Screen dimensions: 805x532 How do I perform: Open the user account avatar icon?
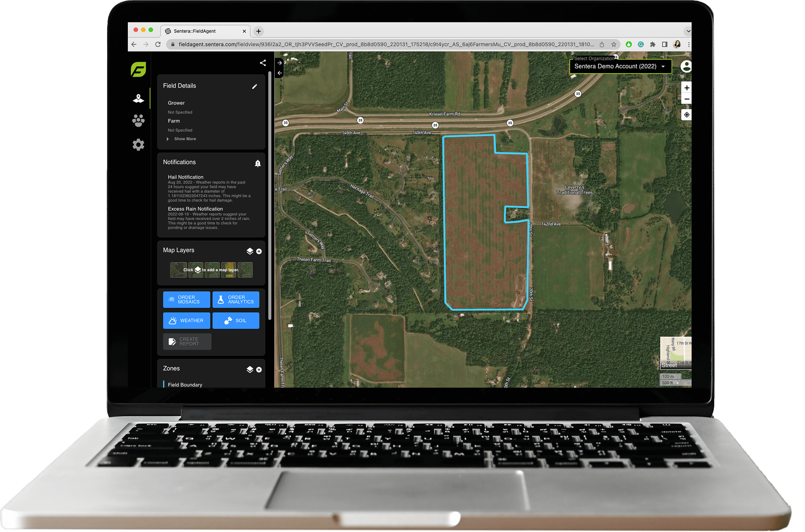(687, 66)
